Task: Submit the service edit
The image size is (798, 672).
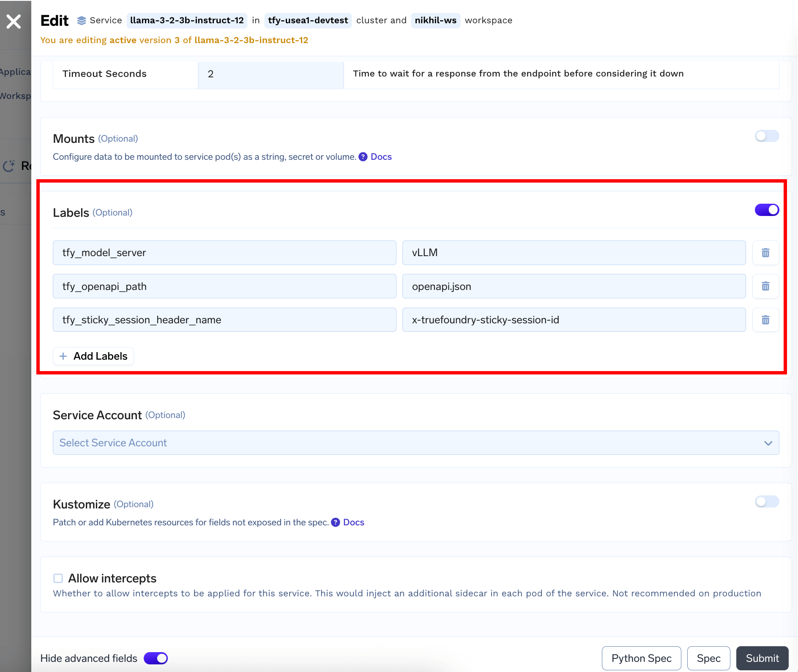Action: tap(762, 658)
